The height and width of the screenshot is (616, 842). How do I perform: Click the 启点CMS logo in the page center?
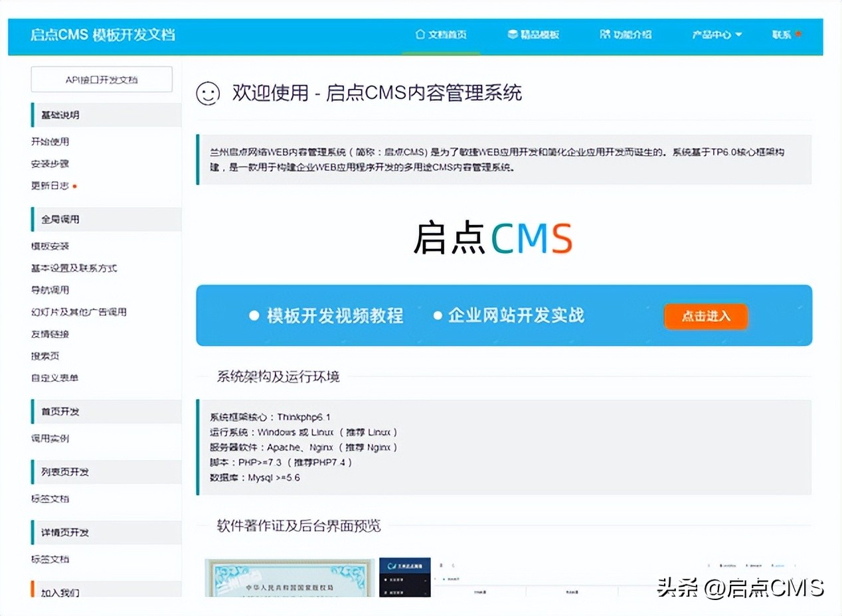tap(492, 239)
